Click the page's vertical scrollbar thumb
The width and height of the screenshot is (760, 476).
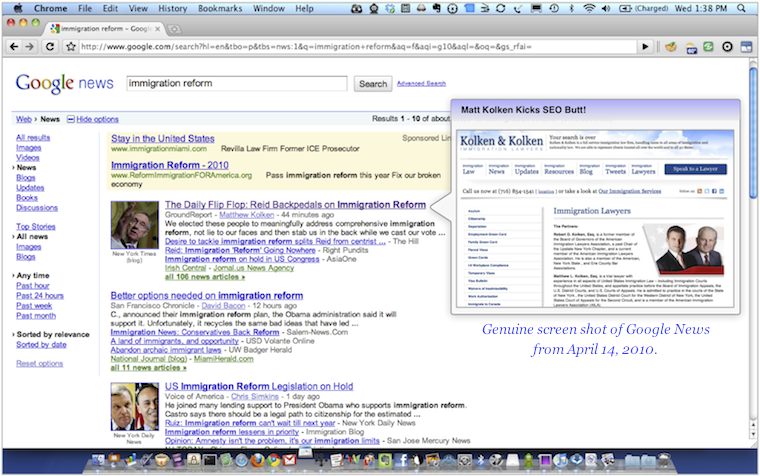pyautogui.click(x=753, y=132)
